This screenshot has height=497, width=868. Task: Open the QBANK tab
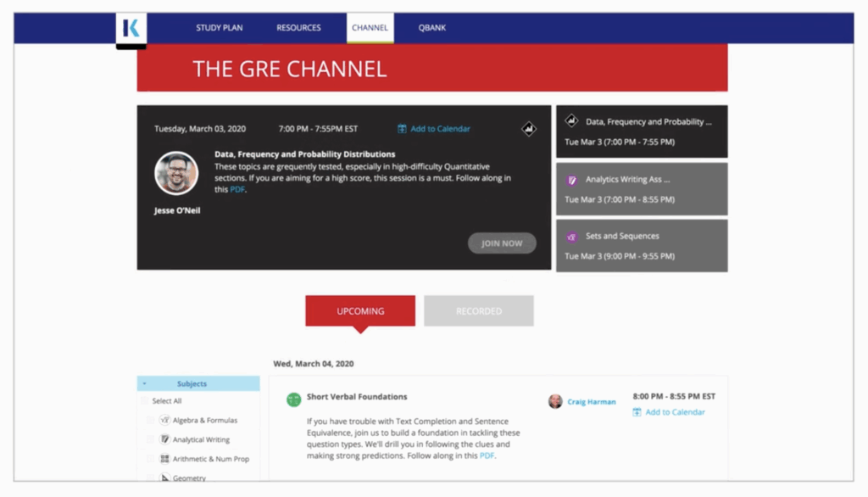(x=431, y=27)
